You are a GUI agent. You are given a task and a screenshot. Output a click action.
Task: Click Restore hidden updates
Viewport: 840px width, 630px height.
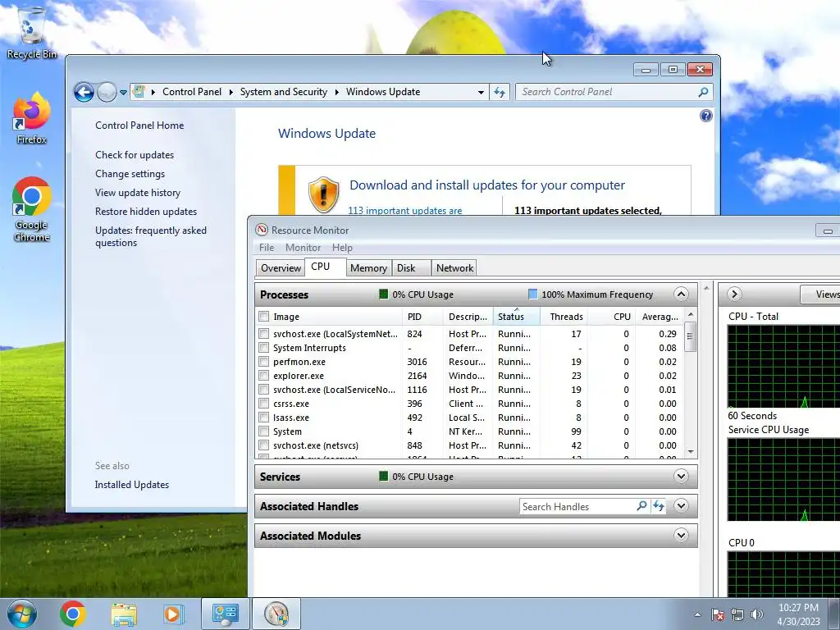[x=146, y=211]
